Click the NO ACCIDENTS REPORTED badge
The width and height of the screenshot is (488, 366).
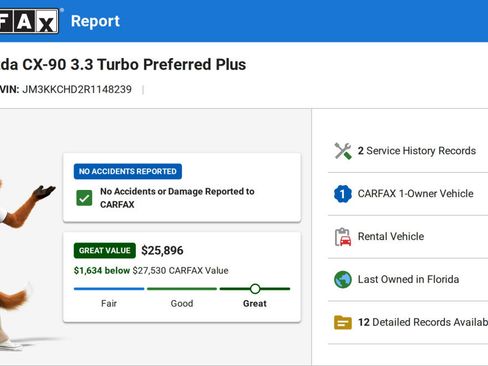click(128, 171)
